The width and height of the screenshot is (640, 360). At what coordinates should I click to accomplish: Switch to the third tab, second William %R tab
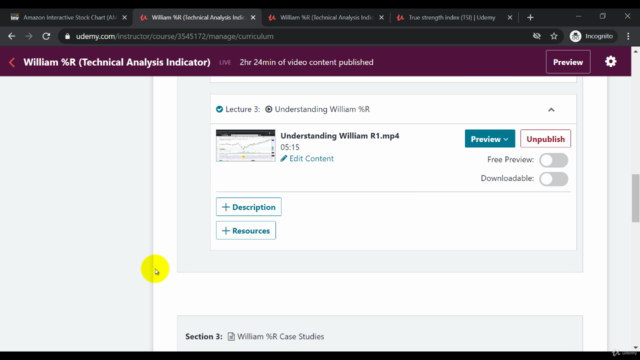click(326, 18)
